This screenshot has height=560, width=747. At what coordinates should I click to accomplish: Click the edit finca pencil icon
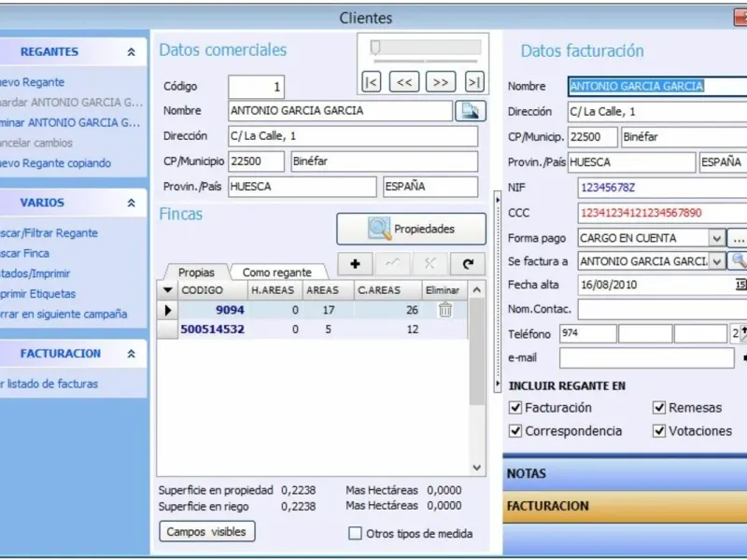tap(392, 264)
